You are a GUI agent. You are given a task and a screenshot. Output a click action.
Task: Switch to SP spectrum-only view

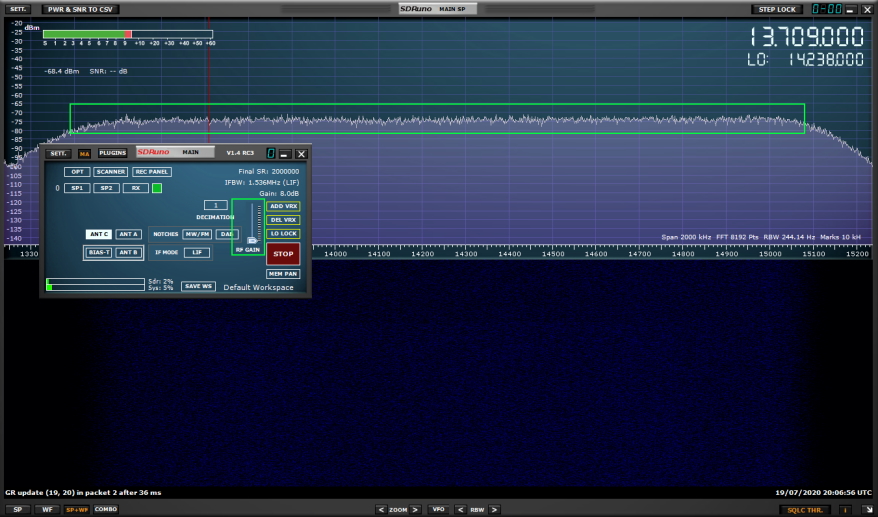(17, 510)
